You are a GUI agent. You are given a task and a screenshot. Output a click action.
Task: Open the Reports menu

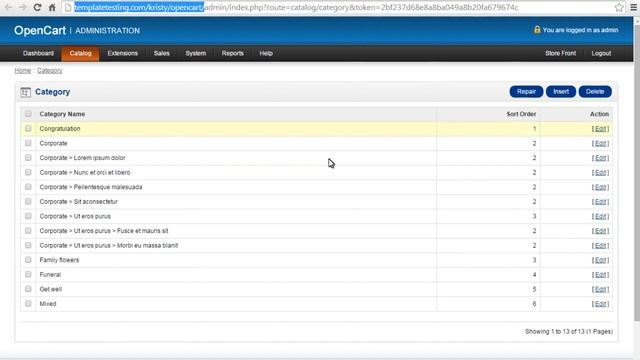[x=233, y=53]
